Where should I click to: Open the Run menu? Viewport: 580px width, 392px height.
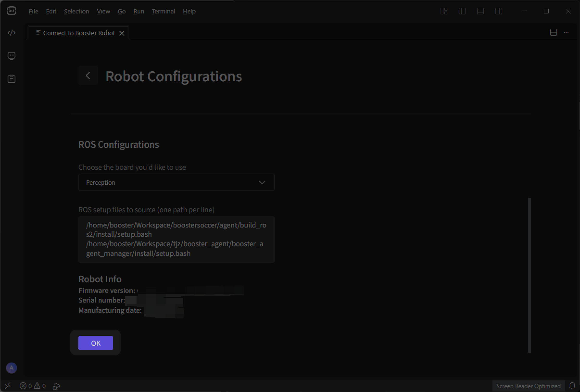pyautogui.click(x=139, y=11)
